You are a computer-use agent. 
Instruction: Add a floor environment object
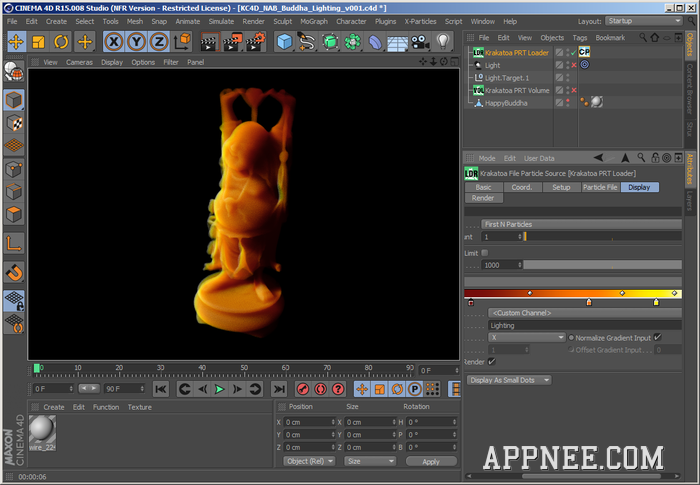[397, 42]
